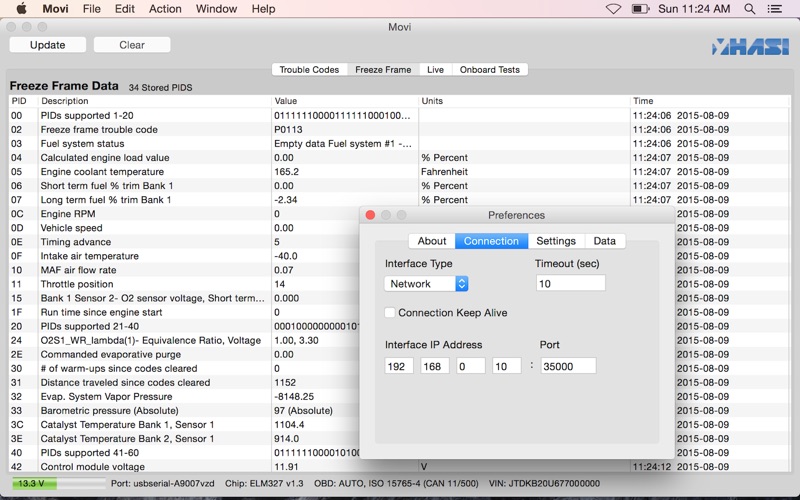The image size is (800, 500).
Task: Click the P0113 trouble code value
Action: click(x=288, y=130)
